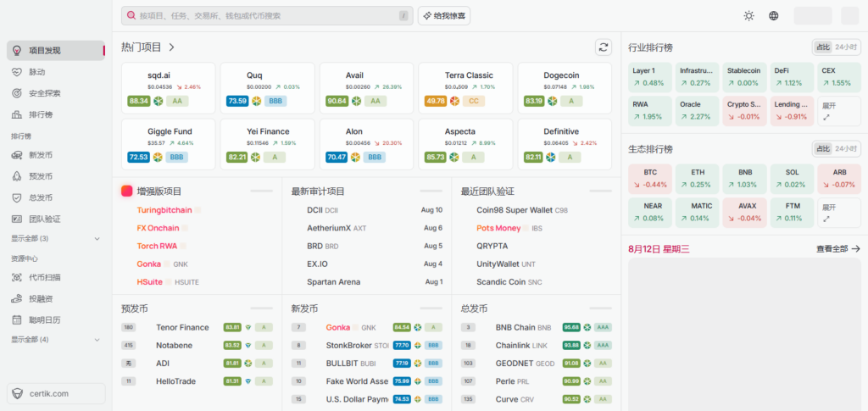Click the 投融资 hand coin sidebar icon
The image size is (868, 411).
pyautogui.click(x=17, y=298)
